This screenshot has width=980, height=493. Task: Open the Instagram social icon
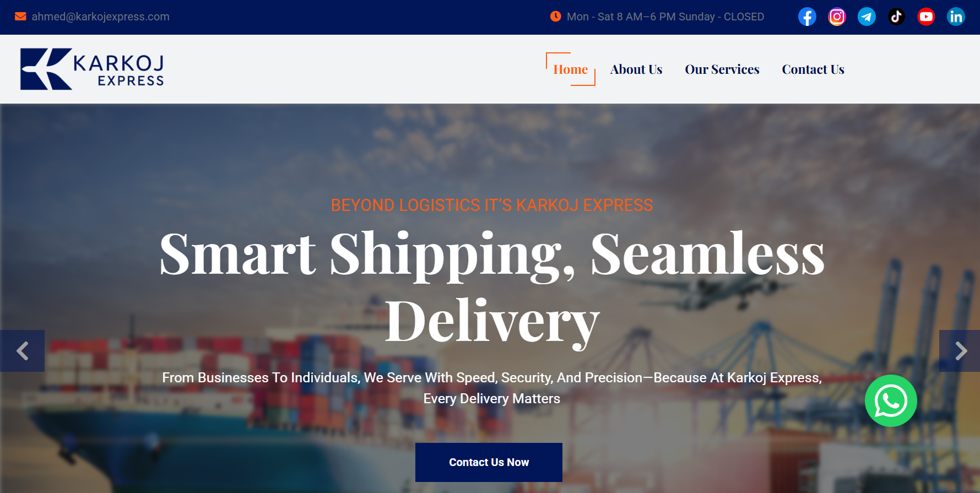[837, 17]
